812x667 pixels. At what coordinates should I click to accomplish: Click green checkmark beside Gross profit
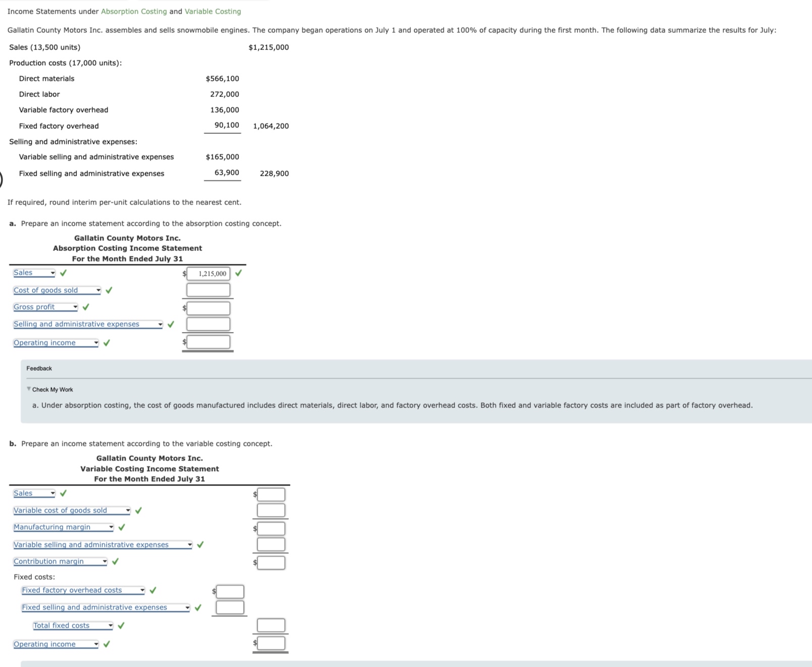pyautogui.click(x=86, y=307)
